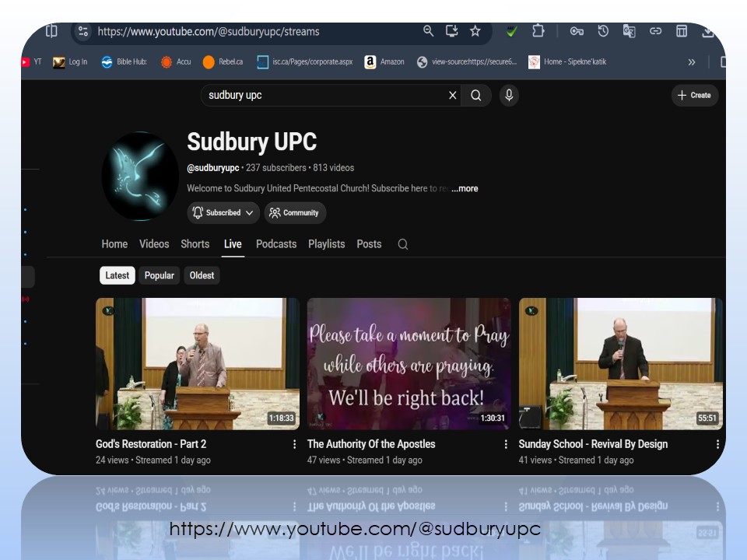
Task: Open God's Restoration - Part 2 thumbnail
Action: click(198, 364)
